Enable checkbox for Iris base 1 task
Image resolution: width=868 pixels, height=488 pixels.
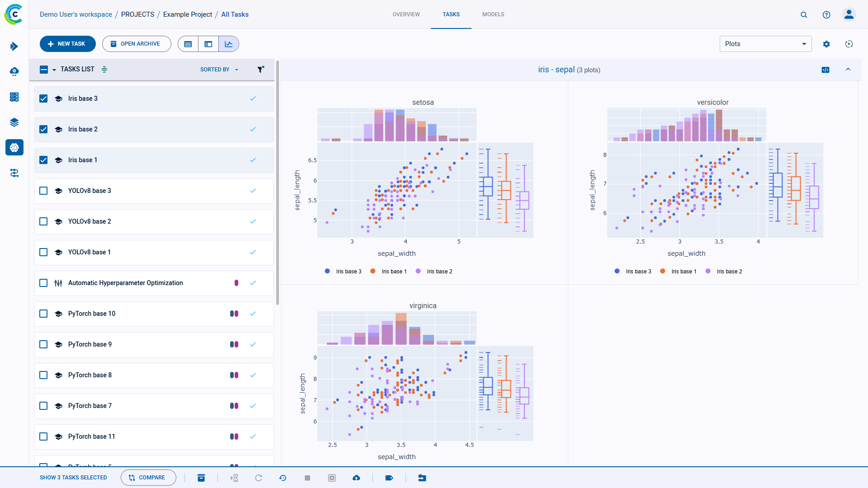45,160
